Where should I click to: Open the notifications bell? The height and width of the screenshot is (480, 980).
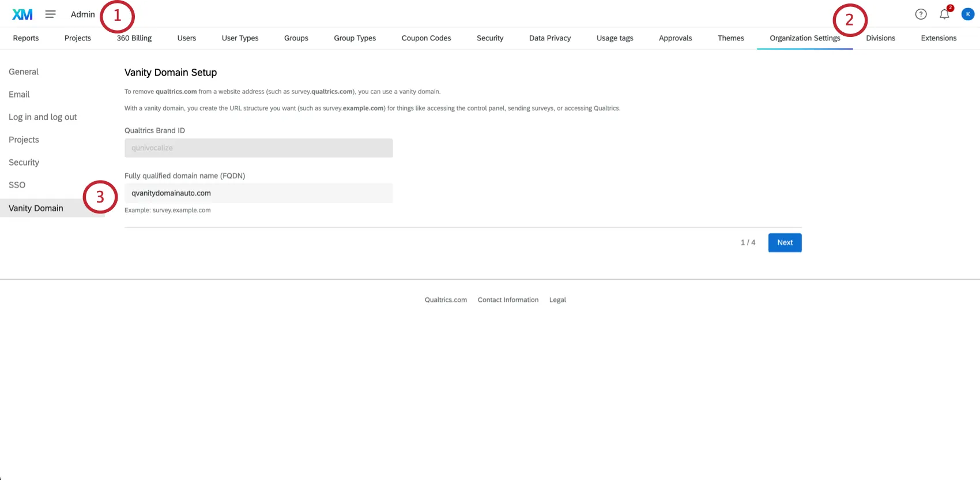click(x=944, y=14)
